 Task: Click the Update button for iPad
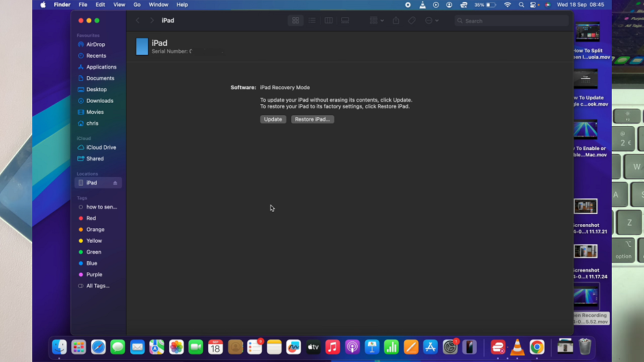273,119
